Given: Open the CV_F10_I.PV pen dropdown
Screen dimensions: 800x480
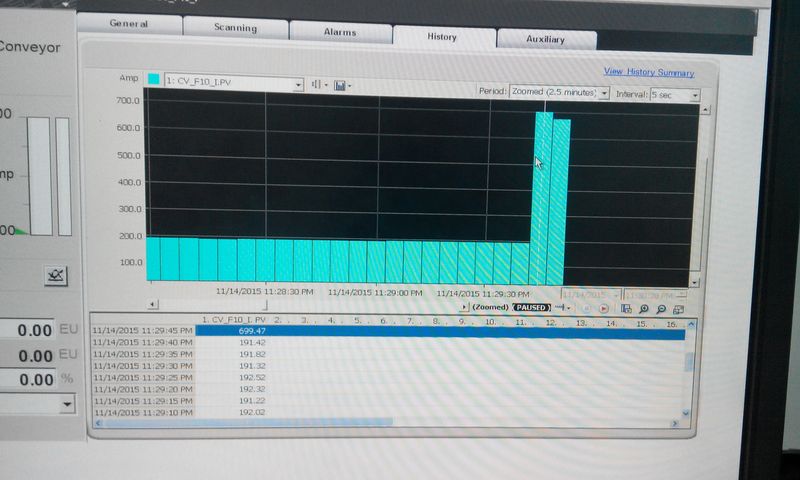Looking at the screenshot, I should [x=298, y=85].
